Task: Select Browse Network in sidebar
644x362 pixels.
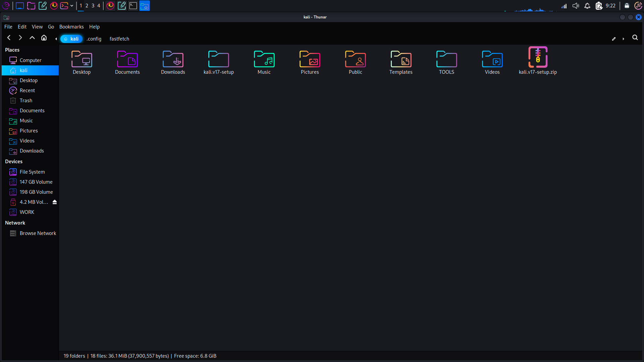Action: coord(38,233)
